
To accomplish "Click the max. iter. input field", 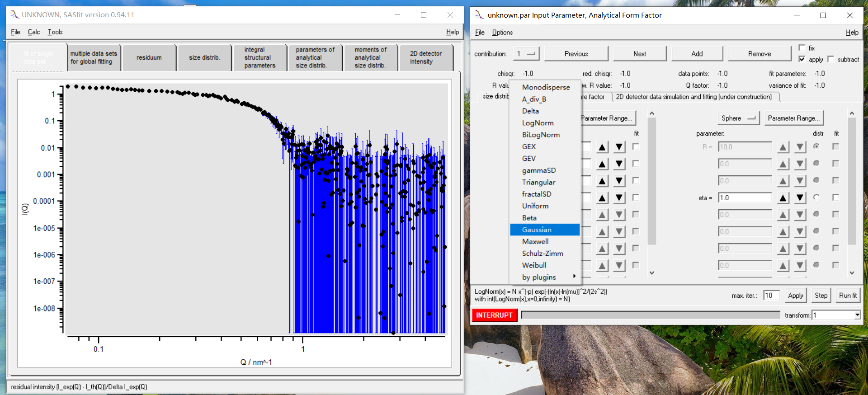I will coord(771,296).
